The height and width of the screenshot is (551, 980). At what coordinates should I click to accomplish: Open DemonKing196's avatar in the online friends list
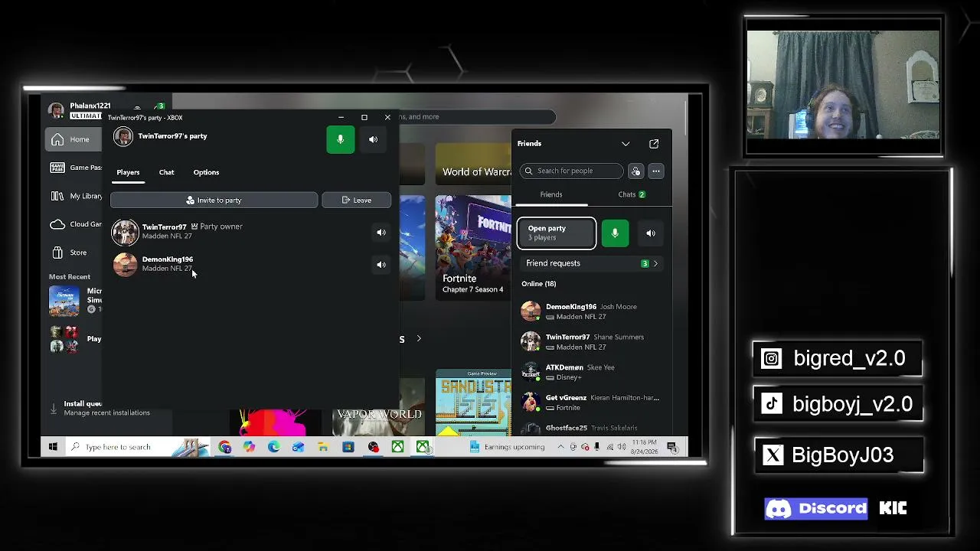(x=531, y=311)
